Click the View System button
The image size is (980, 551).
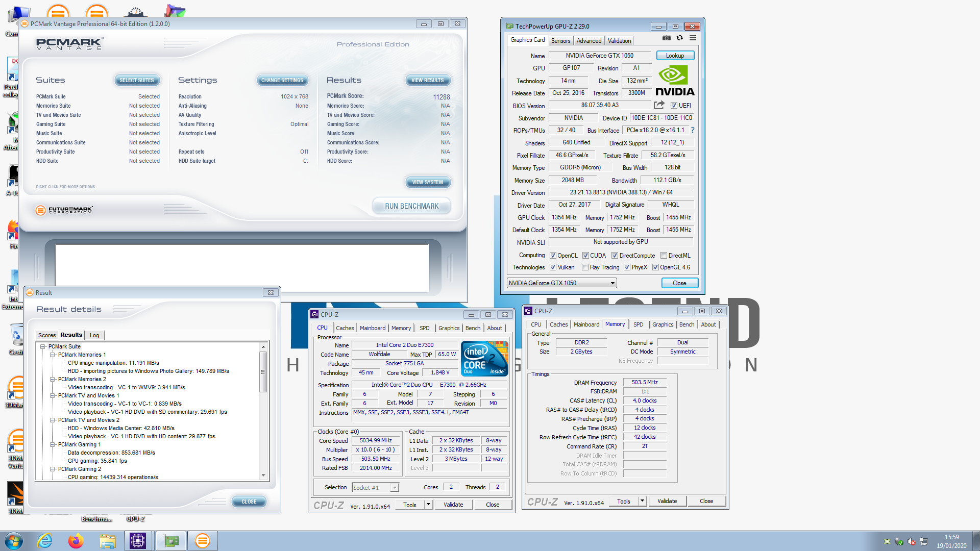click(427, 182)
